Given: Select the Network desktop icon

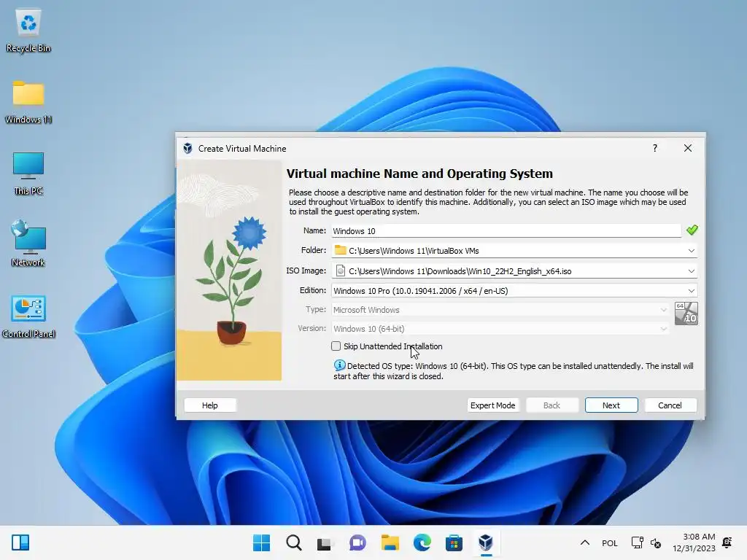Looking at the screenshot, I should [28, 244].
